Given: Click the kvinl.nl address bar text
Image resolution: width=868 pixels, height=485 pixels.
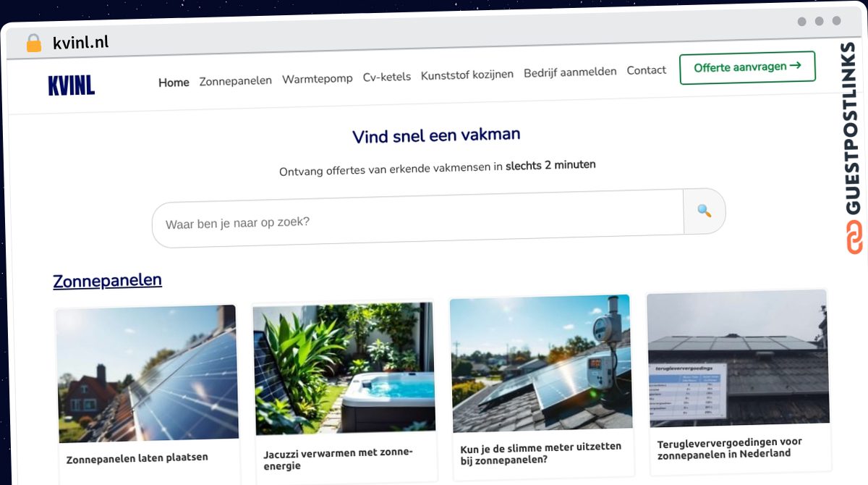Looking at the screenshot, I should (80, 42).
